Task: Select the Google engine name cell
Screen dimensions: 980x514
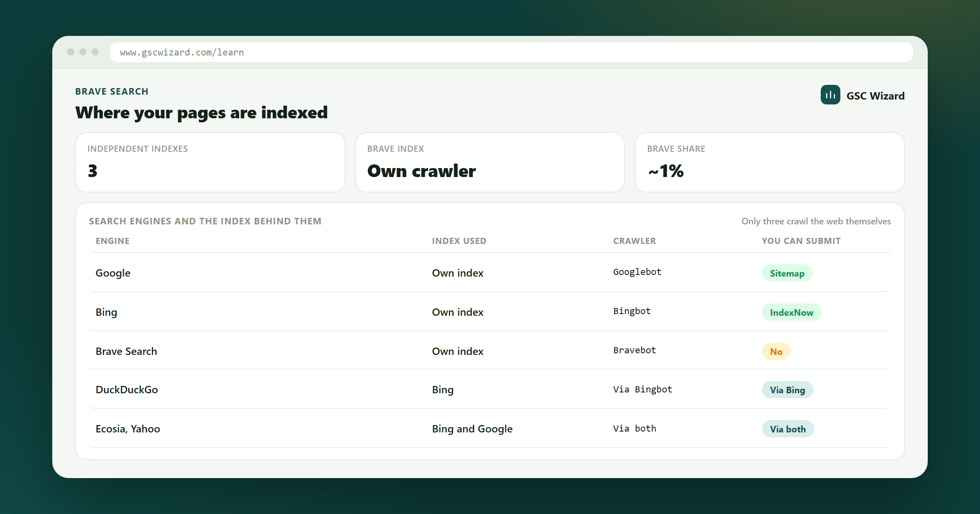Action: coord(113,273)
